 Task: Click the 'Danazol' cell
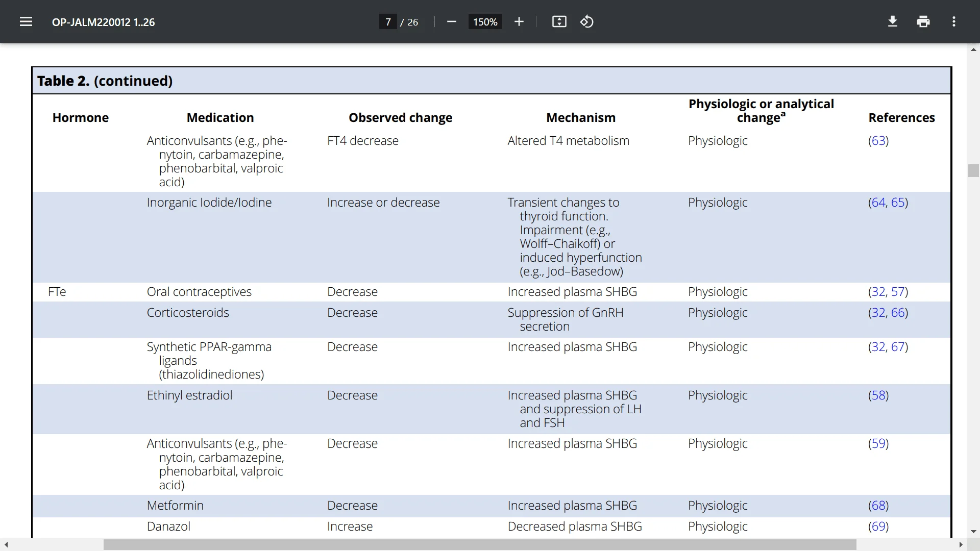pos(168,527)
